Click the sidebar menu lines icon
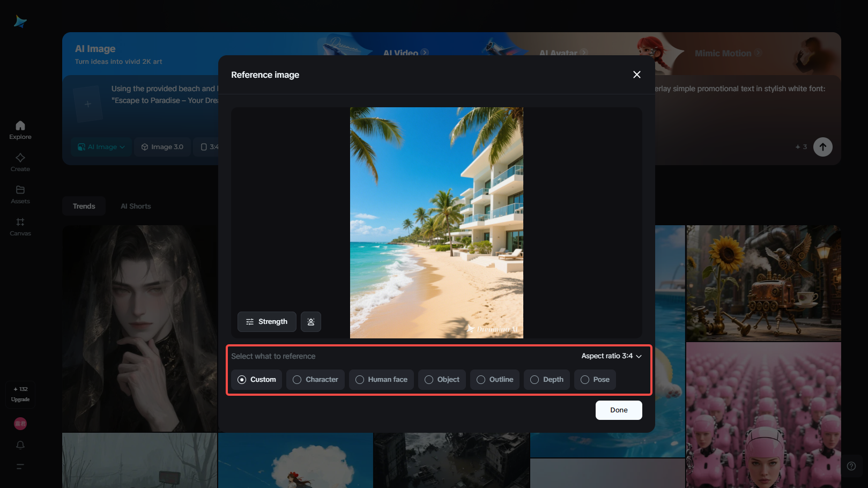This screenshot has width=868, height=488. pos(20,467)
